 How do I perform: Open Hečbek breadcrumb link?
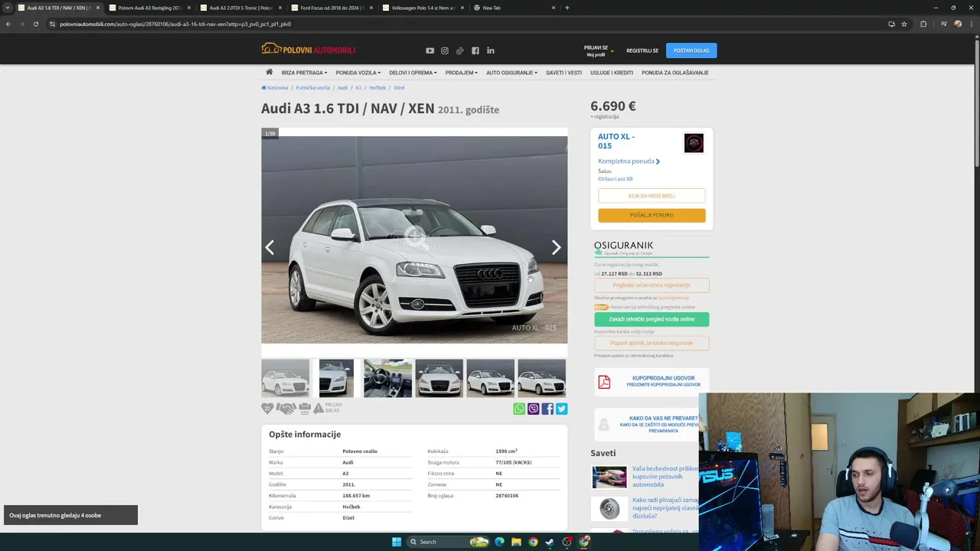coord(377,88)
